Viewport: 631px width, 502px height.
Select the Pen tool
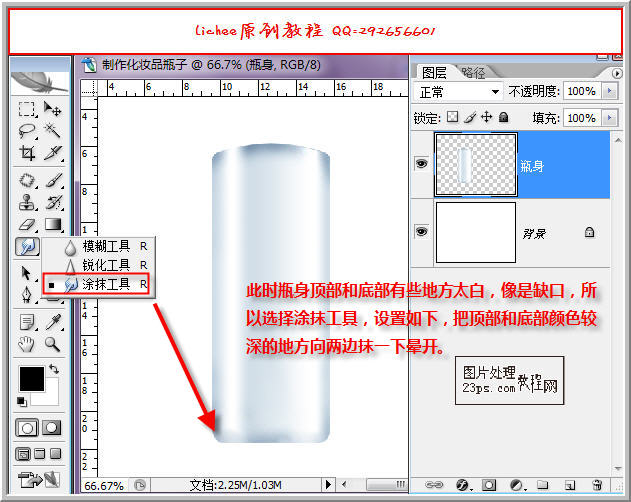click(27, 295)
